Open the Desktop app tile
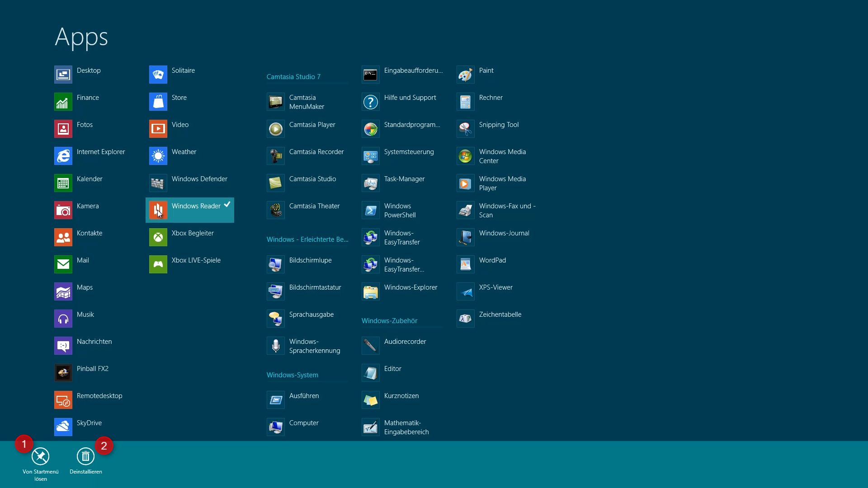The width and height of the screenshot is (868, 488). [x=63, y=75]
